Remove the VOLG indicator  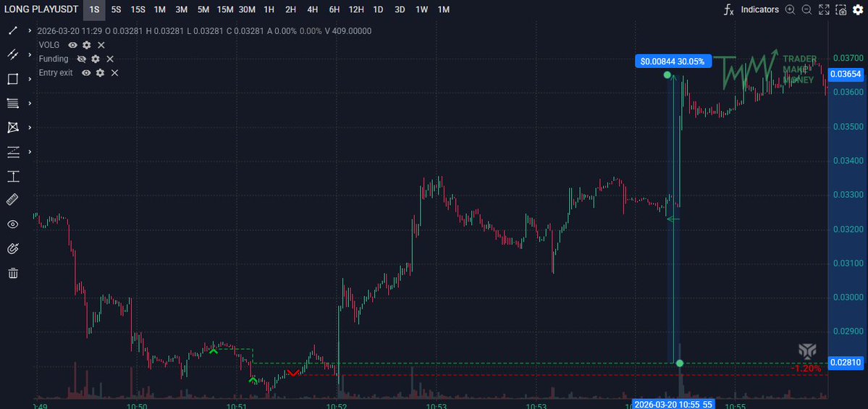tap(101, 45)
